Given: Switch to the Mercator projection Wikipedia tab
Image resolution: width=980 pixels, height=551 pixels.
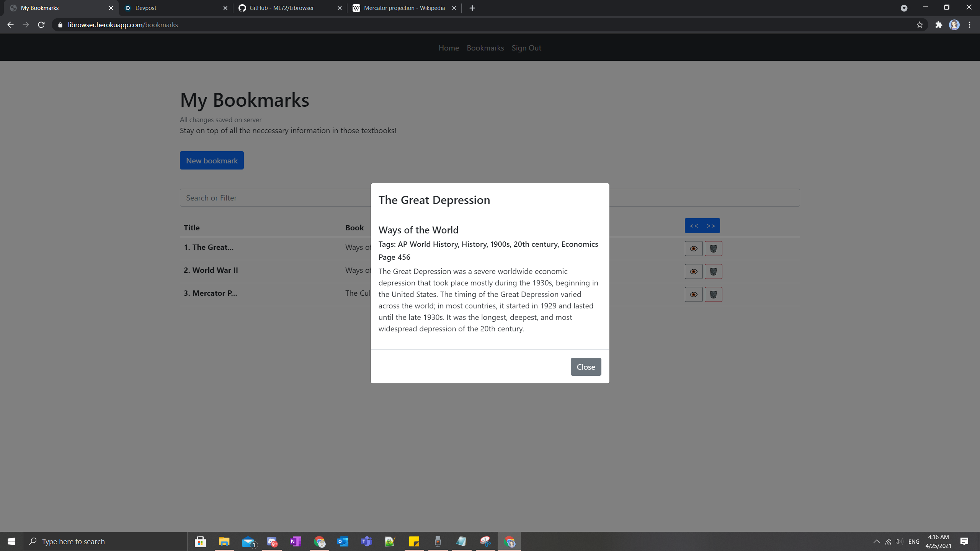Looking at the screenshot, I should click(404, 8).
